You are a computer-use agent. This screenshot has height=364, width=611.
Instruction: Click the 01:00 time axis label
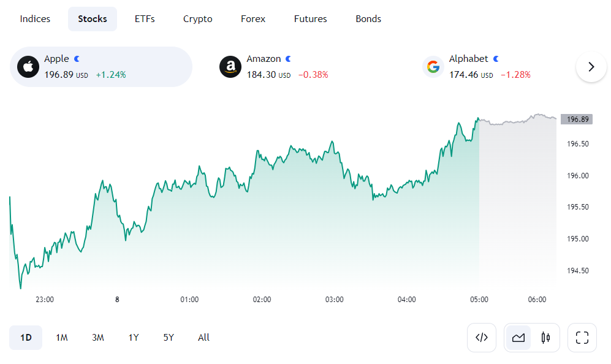pyautogui.click(x=189, y=300)
